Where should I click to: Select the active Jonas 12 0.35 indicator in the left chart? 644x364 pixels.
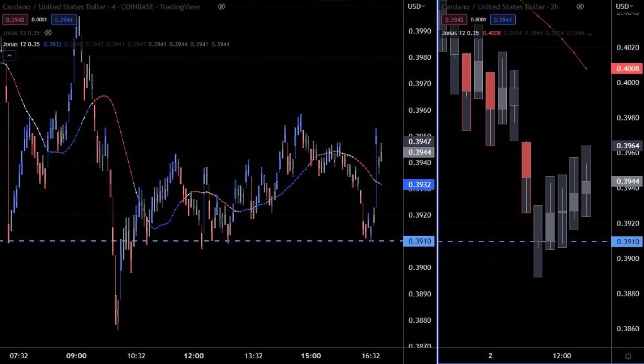click(21, 44)
